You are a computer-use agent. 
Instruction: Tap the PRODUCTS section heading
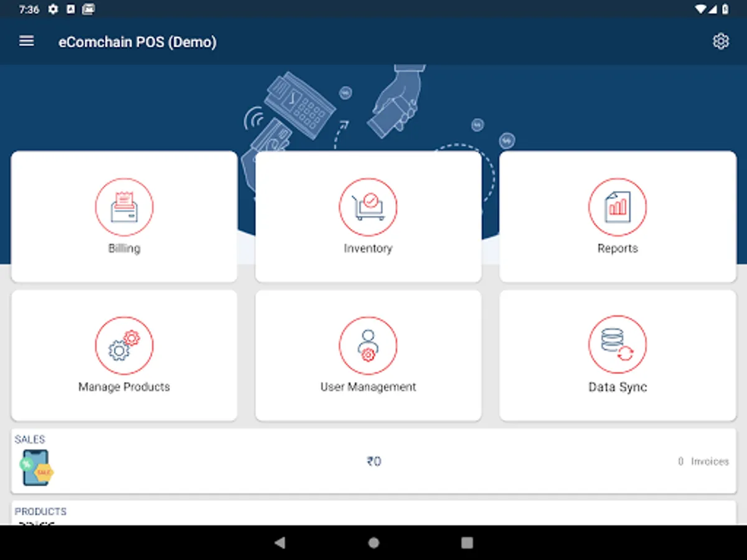[40, 511]
